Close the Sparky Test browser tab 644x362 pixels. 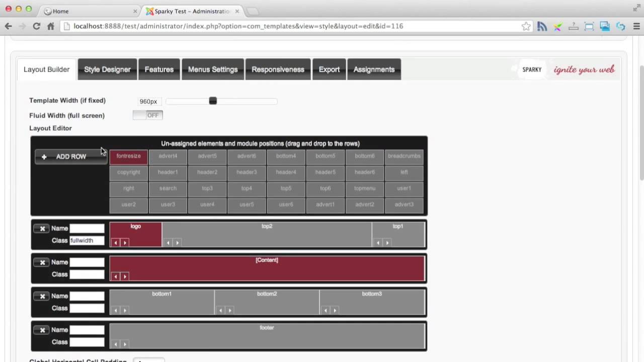(237, 11)
